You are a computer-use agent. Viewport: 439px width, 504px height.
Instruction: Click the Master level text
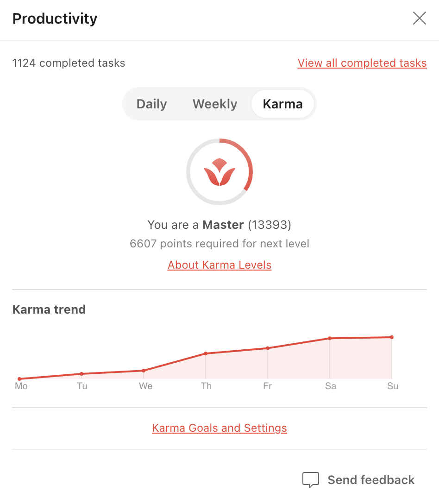click(x=224, y=225)
